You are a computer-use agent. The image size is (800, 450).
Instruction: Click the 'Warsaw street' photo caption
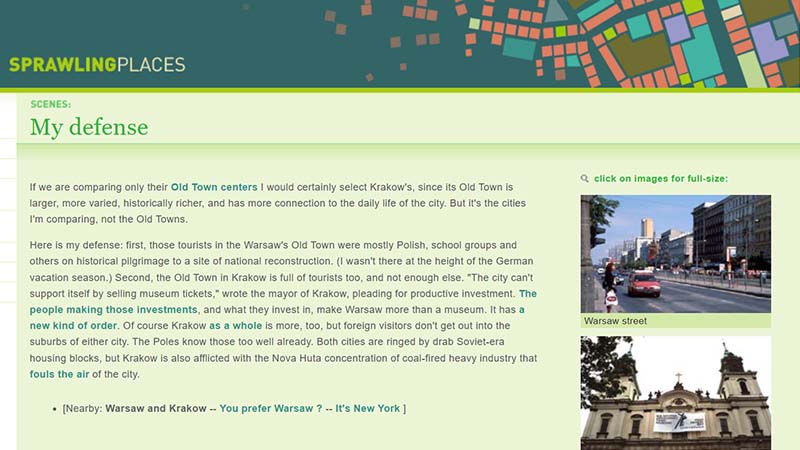[x=615, y=321]
